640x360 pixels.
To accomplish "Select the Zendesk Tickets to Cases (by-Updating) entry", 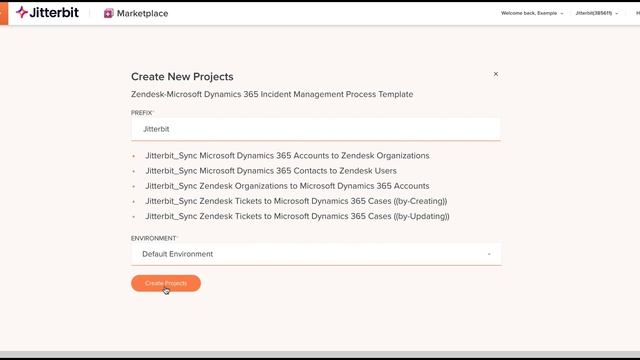I will click(298, 216).
